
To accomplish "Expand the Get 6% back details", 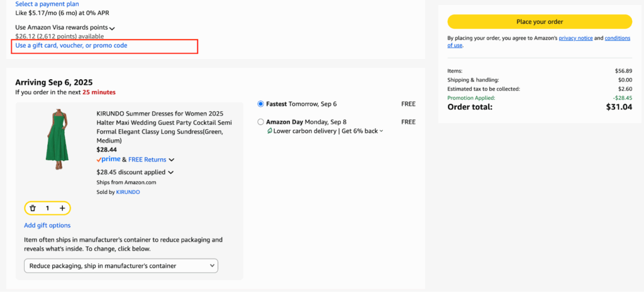I will pyautogui.click(x=381, y=131).
